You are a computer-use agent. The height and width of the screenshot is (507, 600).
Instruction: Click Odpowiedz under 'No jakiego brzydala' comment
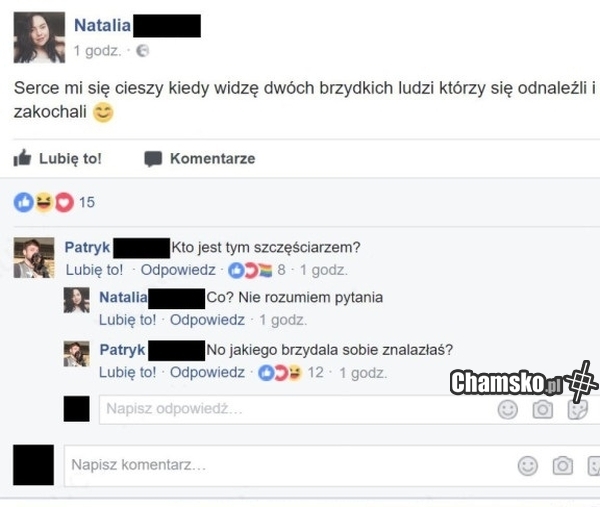[x=207, y=372]
